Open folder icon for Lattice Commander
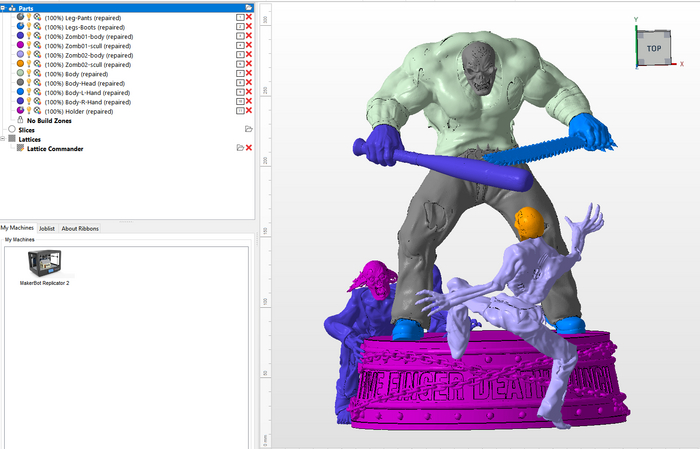Image resolution: width=700 pixels, height=449 pixels. click(240, 148)
